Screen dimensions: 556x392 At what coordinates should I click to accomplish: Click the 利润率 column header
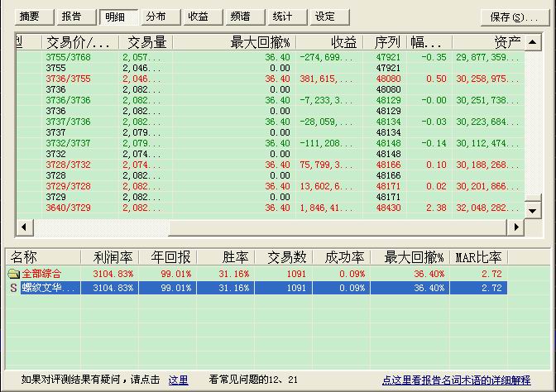pos(110,257)
